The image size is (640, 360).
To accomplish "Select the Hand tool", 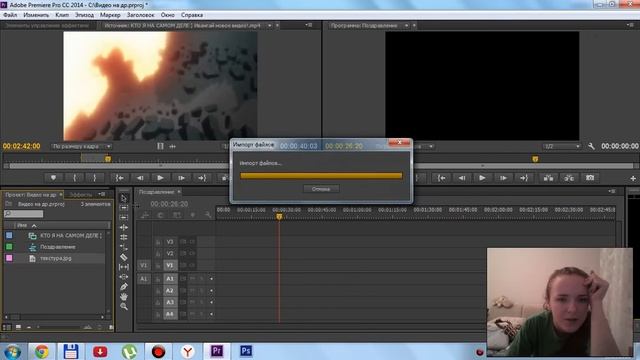I will tap(124, 296).
